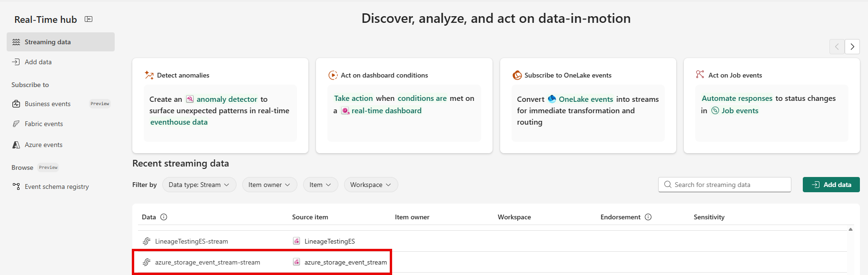Click the real-time dashboard icon in card
Viewport: 868px width, 275px height.
[x=345, y=110]
